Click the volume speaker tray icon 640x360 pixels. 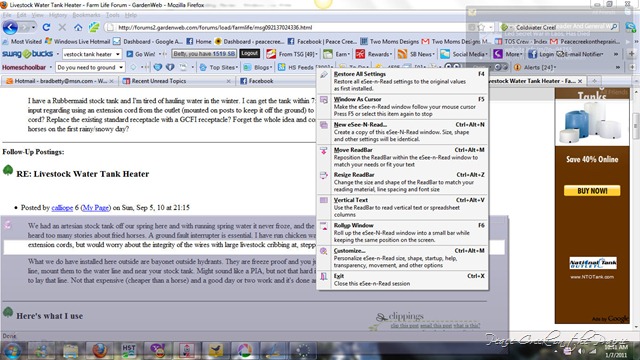[x=580, y=351]
